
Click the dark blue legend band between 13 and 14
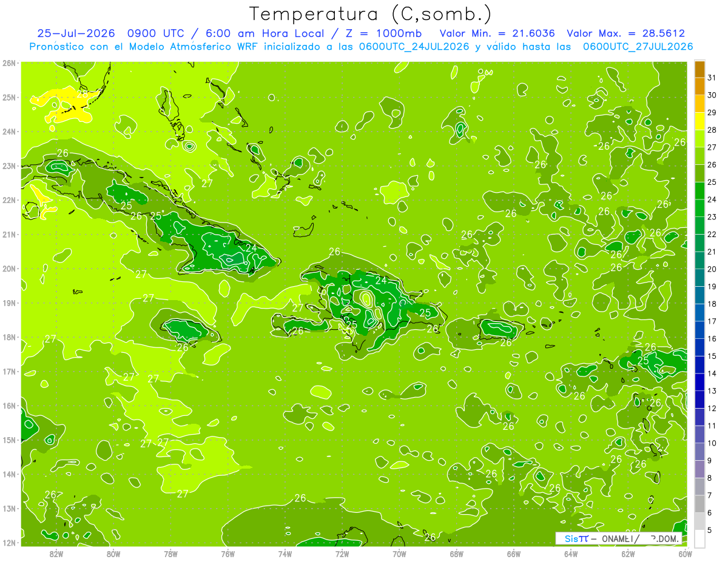[x=699, y=382]
